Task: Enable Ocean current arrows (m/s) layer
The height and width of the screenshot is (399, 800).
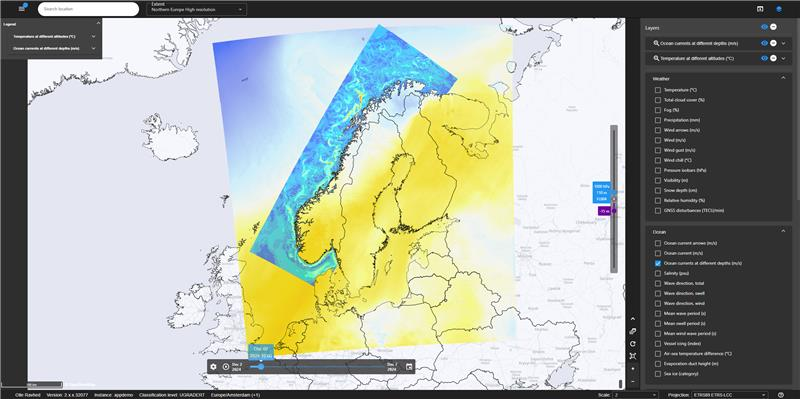Action: (658, 243)
